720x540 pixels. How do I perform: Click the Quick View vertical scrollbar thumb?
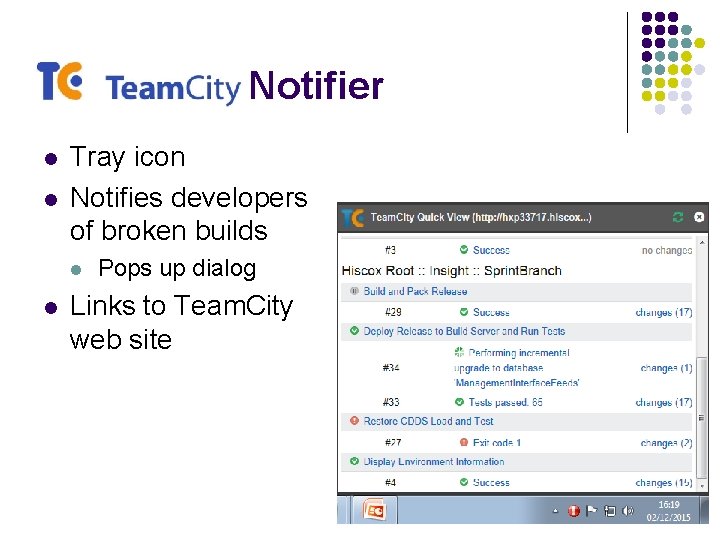(x=701, y=417)
